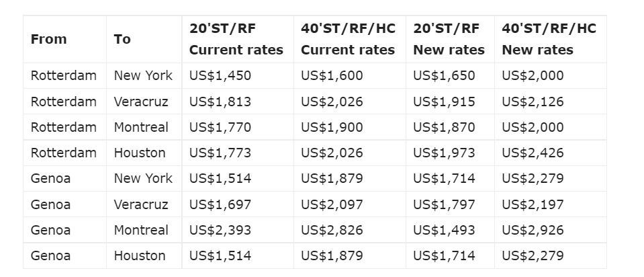Select the US$2,393 Genoa–Montreal rate

point(220,230)
